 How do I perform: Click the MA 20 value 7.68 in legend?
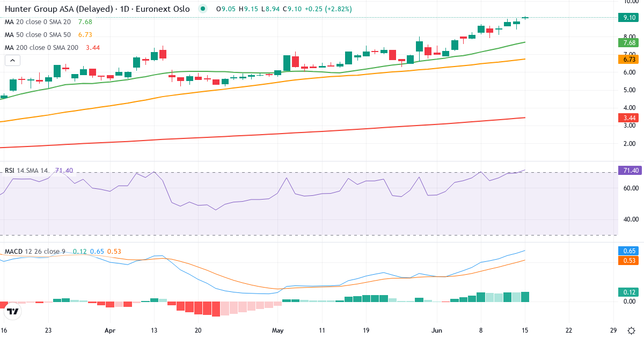85,22
